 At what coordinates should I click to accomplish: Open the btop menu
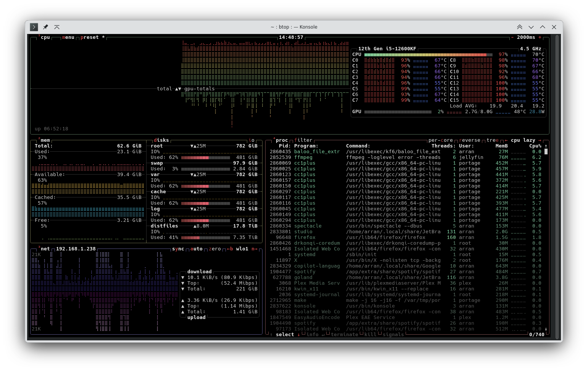coord(68,37)
